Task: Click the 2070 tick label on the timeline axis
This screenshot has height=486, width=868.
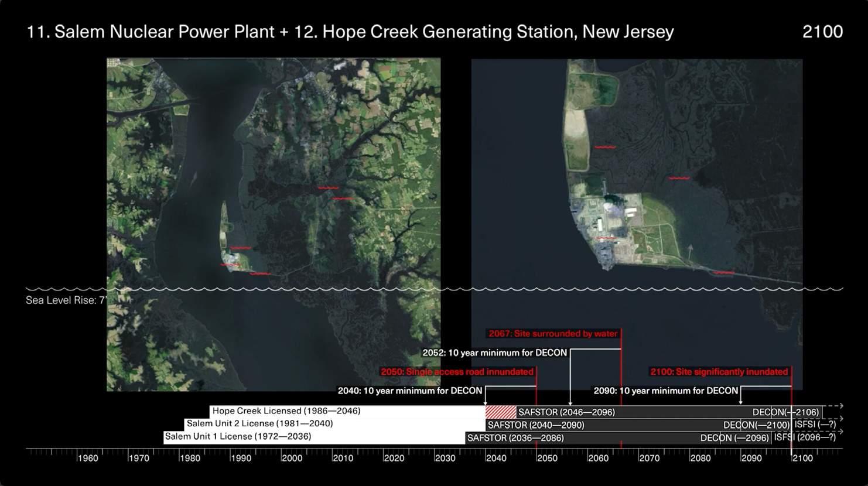Action: (x=650, y=458)
